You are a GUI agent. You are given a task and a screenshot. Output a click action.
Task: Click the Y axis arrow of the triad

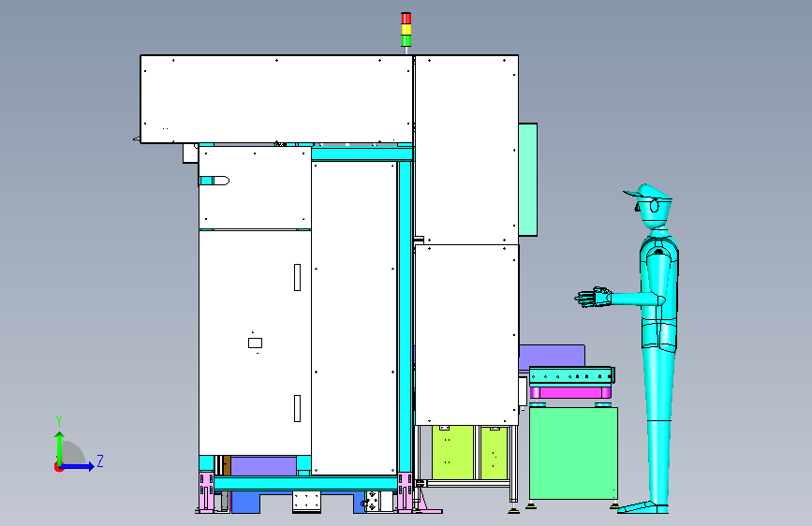[x=59, y=447]
